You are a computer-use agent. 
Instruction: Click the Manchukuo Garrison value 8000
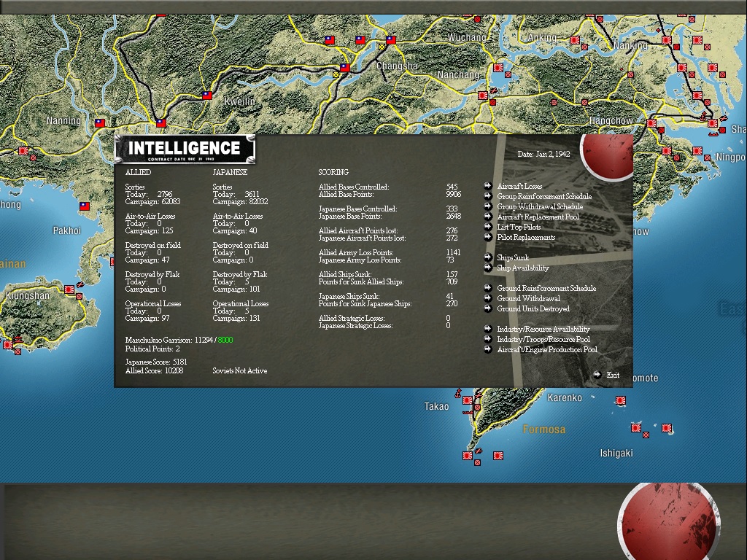(225, 340)
